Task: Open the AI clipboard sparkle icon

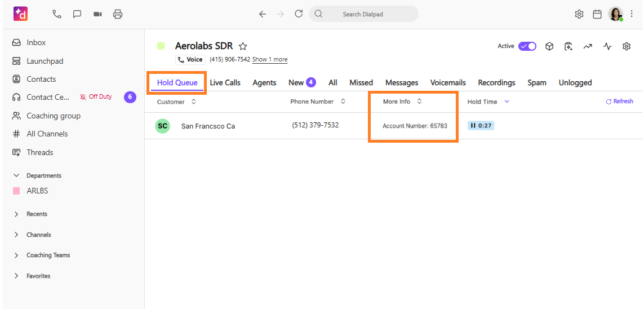Action: 569,46
